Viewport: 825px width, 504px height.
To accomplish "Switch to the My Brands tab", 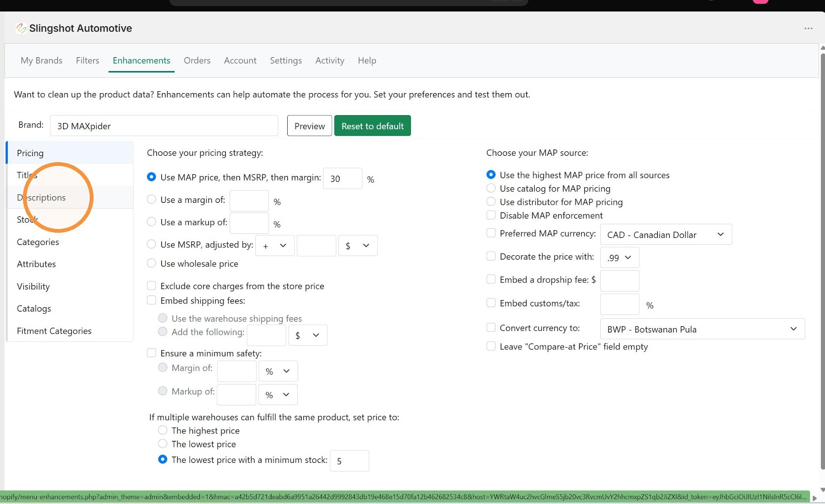I will tap(41, 60).
